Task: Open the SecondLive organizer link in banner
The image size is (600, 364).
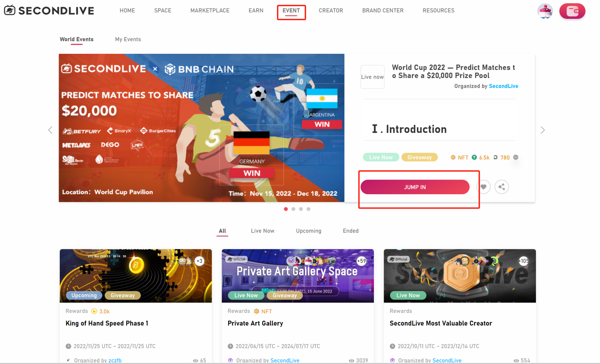Action: [x=503, y=86]
